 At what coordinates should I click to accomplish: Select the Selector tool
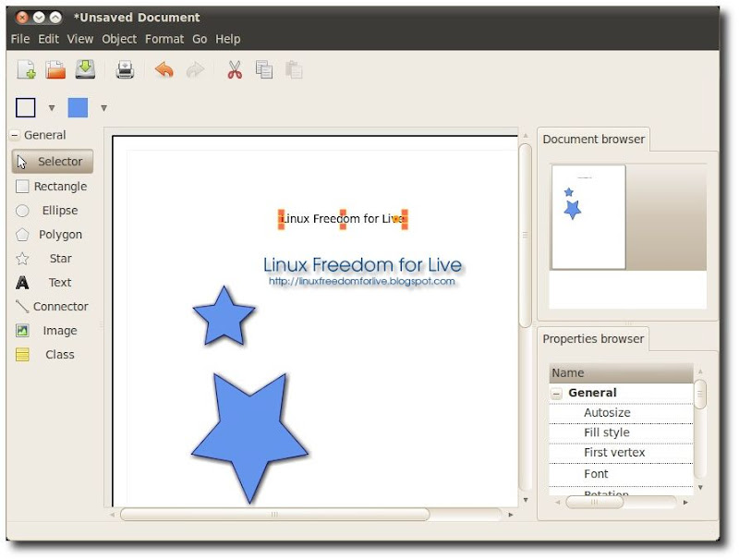(x=53, y=161)
